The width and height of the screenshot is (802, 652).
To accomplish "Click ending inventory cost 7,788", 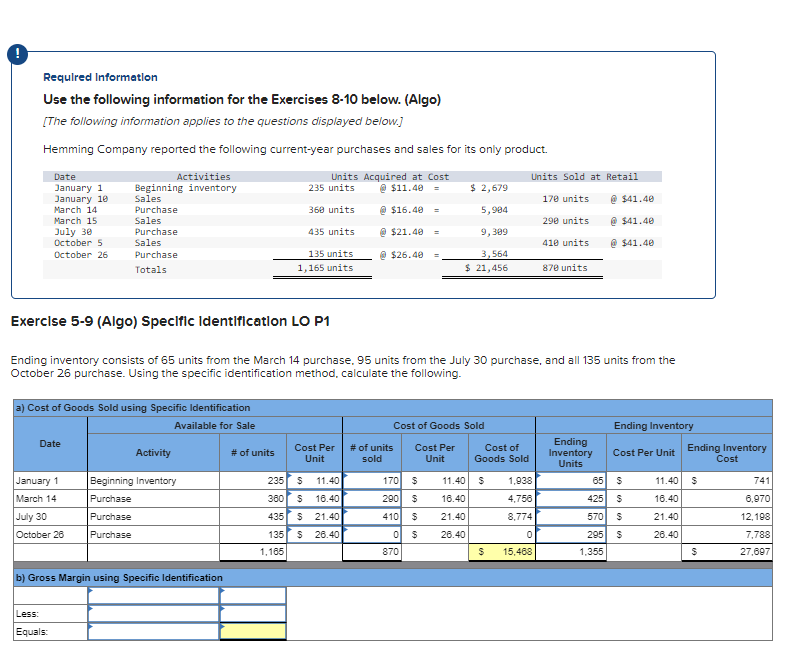I will pyautogui.click(x=727, y=534).
